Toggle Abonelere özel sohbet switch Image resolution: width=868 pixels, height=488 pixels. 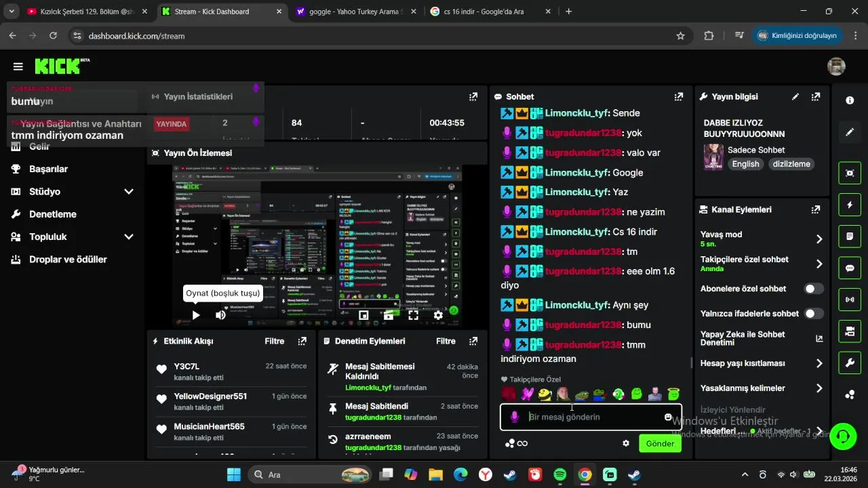[814, 289]
